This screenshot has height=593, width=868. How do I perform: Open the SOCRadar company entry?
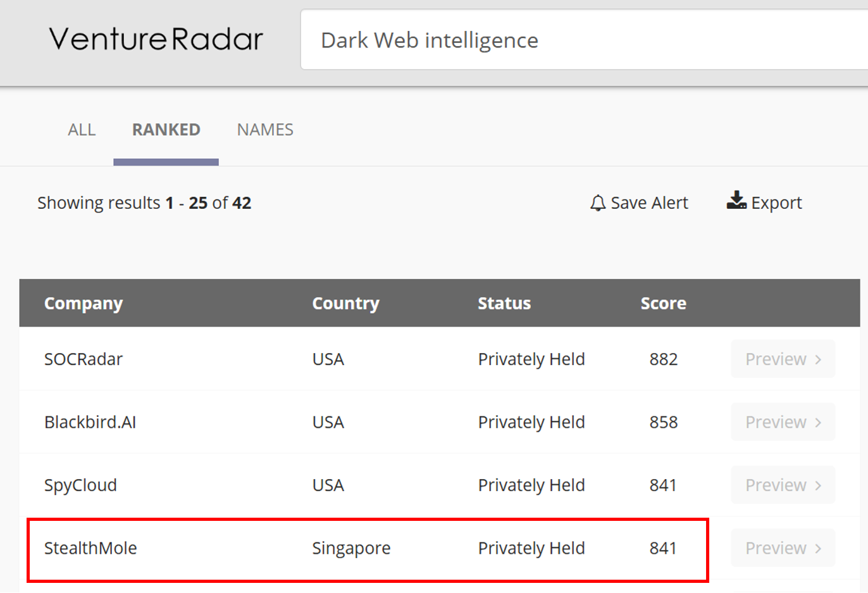pyautogui.click(x=84, y=359)
